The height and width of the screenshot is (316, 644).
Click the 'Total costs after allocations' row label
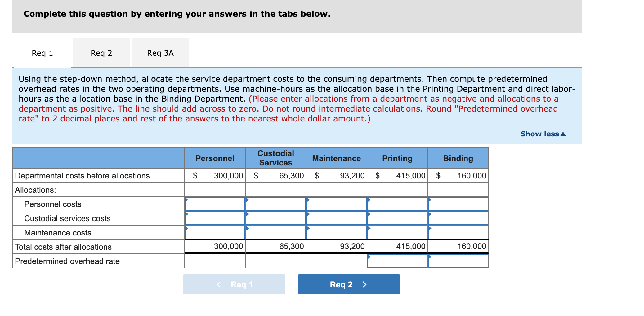point(63,247)
